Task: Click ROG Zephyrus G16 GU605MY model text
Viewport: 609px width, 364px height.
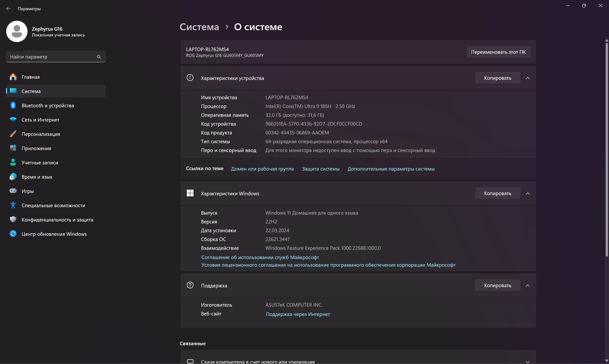Action: 225,55
